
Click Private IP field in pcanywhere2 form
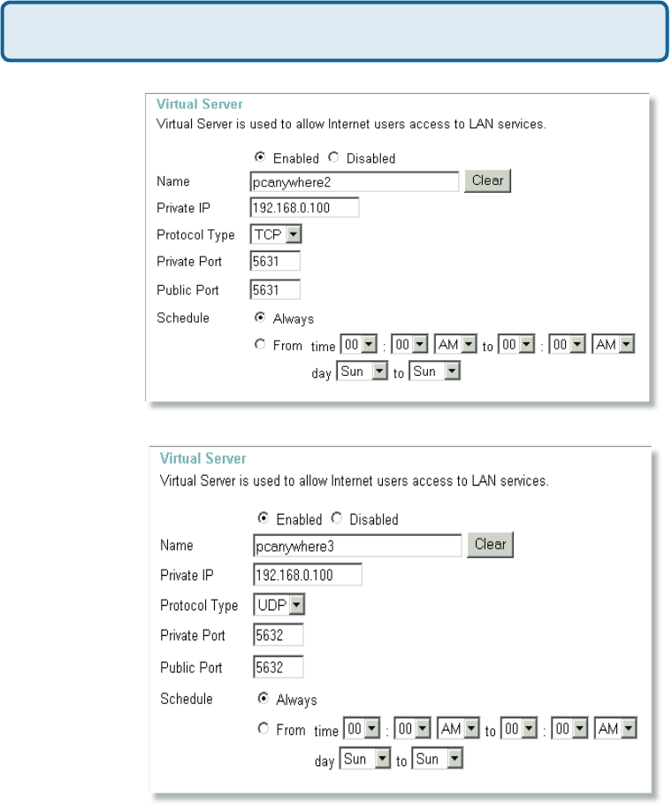(304, 208)
